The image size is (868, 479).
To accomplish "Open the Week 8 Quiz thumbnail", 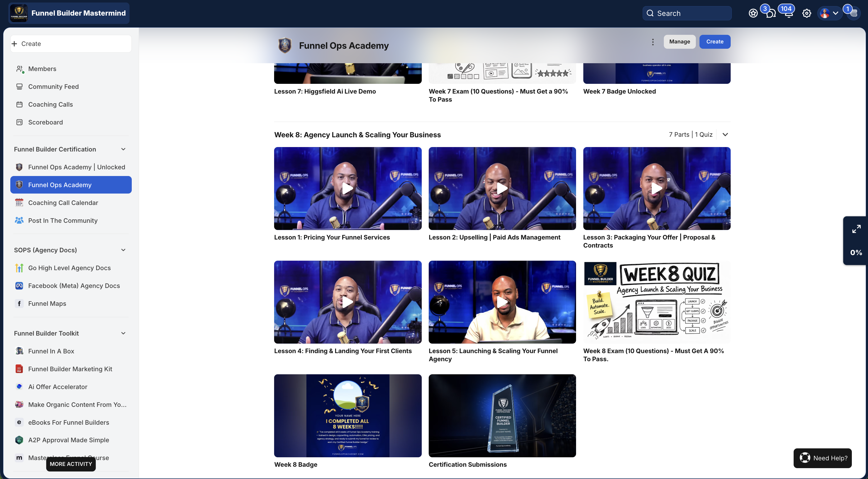I will point(657,302).
